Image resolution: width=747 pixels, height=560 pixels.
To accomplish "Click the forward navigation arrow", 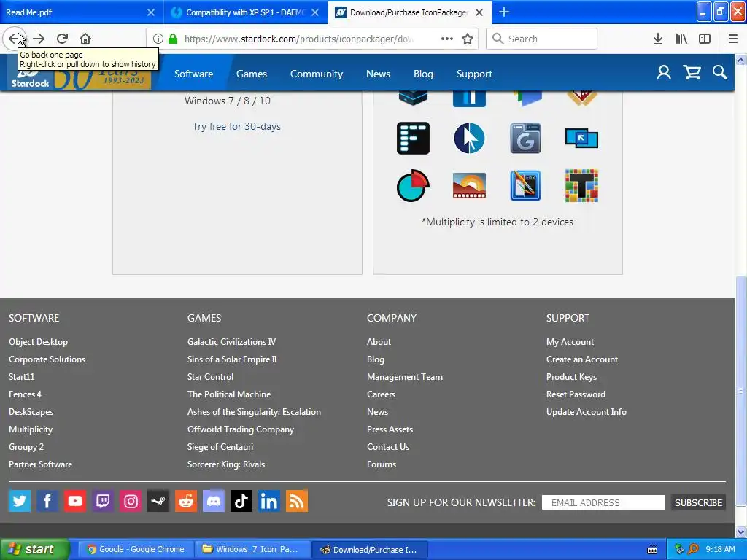I will 39,39.
